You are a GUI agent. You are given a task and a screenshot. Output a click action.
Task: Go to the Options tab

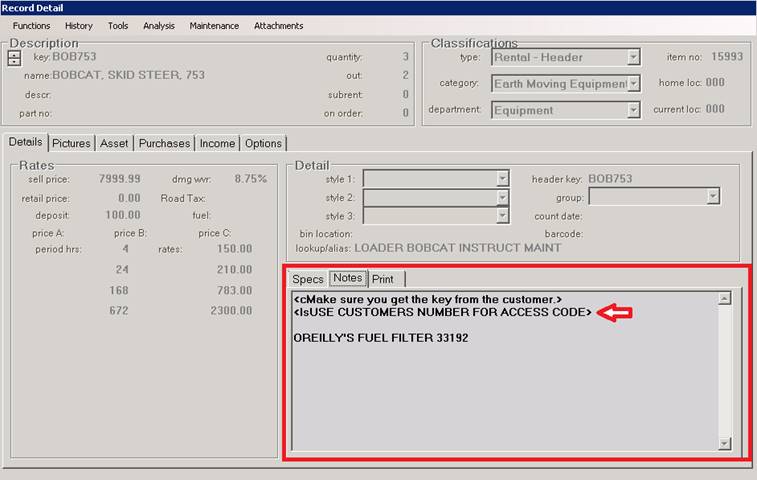[263, 144]
